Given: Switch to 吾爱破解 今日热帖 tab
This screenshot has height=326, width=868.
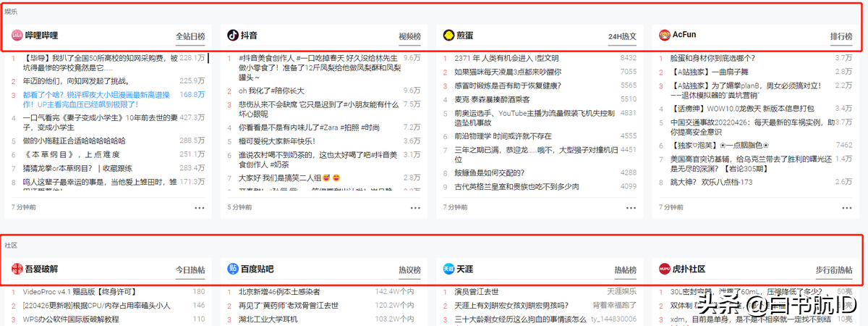Looking at the screenshot, I should [x=190, y=269].
